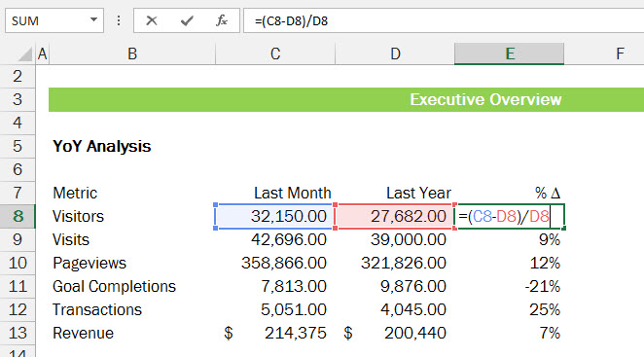644x357 pixels.
Task: Click cell with 32,150.00
Action: 275,216
